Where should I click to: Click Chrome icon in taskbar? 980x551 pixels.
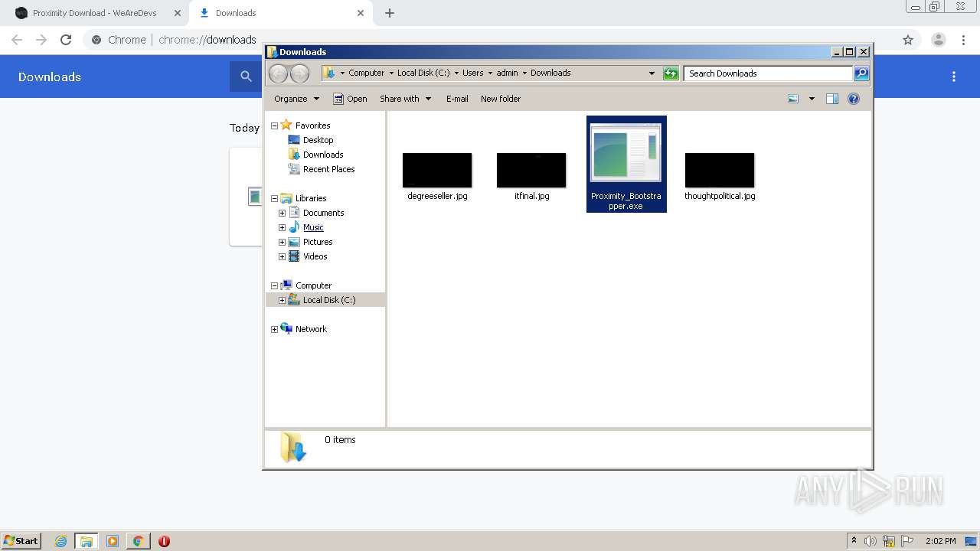point(138,541)
